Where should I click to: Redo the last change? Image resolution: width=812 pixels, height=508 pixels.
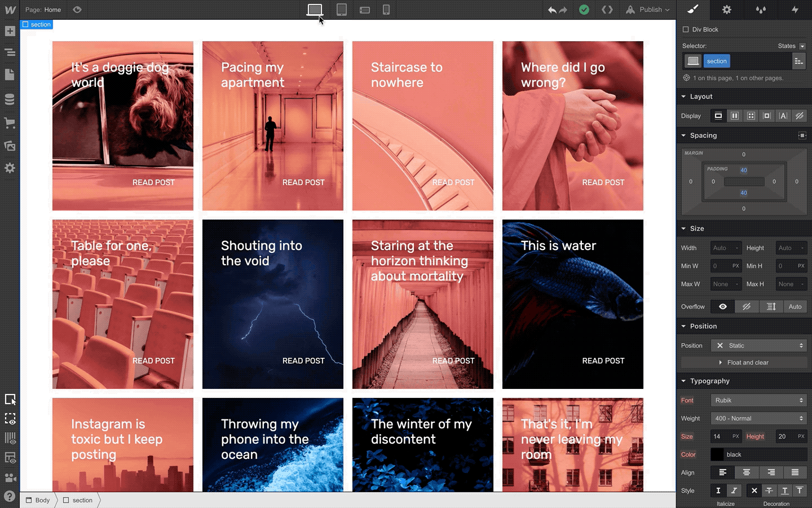(x=563, y=10)
